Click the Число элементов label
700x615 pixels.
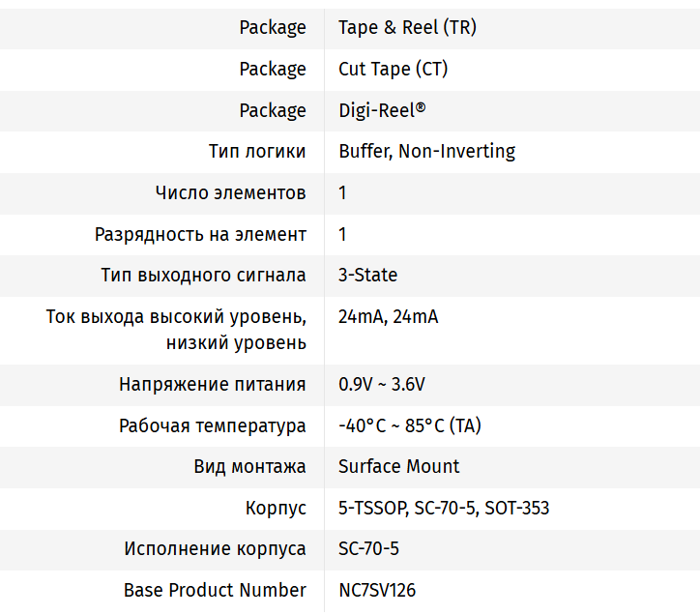click(x=231, y=193)
